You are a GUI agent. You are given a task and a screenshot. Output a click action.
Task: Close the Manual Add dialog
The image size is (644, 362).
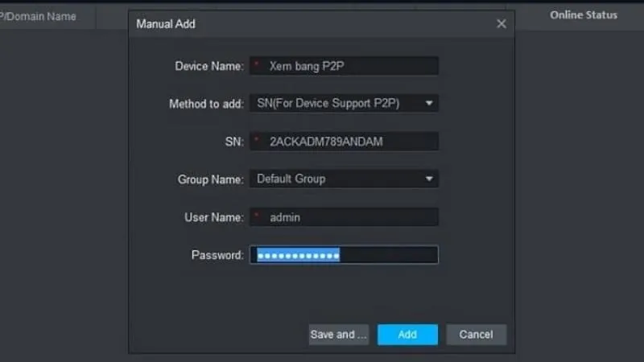click(x=502, y=24)
